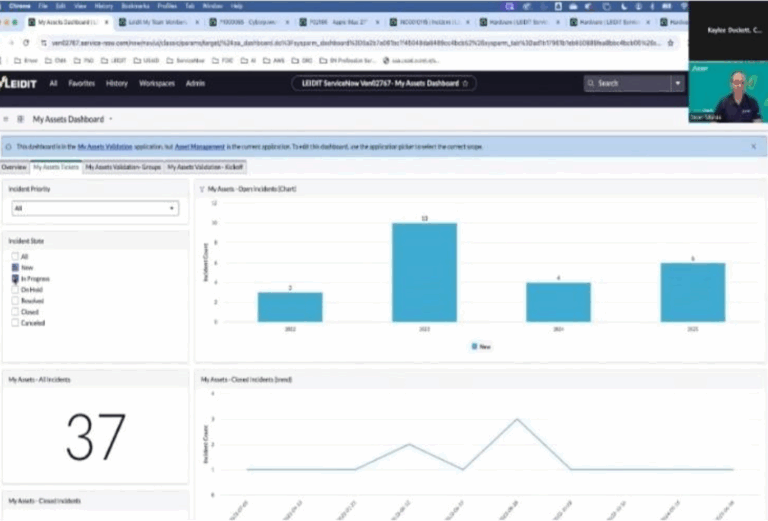Screen dimensions: 768x521
Task: Switch to My Assets Validation - Groups tab
Action: click(x=123, y=167)
